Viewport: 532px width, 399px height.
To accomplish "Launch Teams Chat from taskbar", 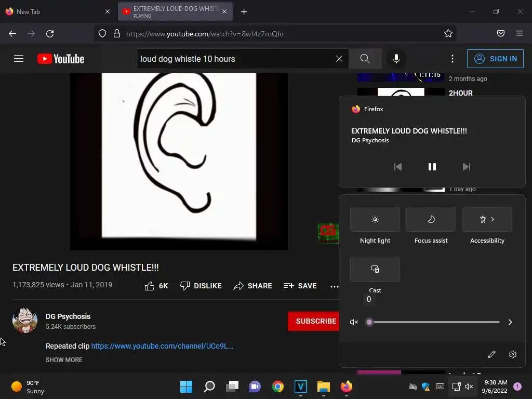I will pos(255,387).
